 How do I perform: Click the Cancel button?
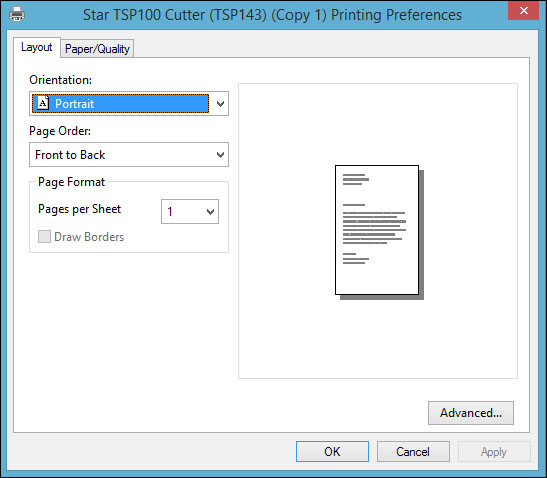pyautogui.click(x=413, y=451)
